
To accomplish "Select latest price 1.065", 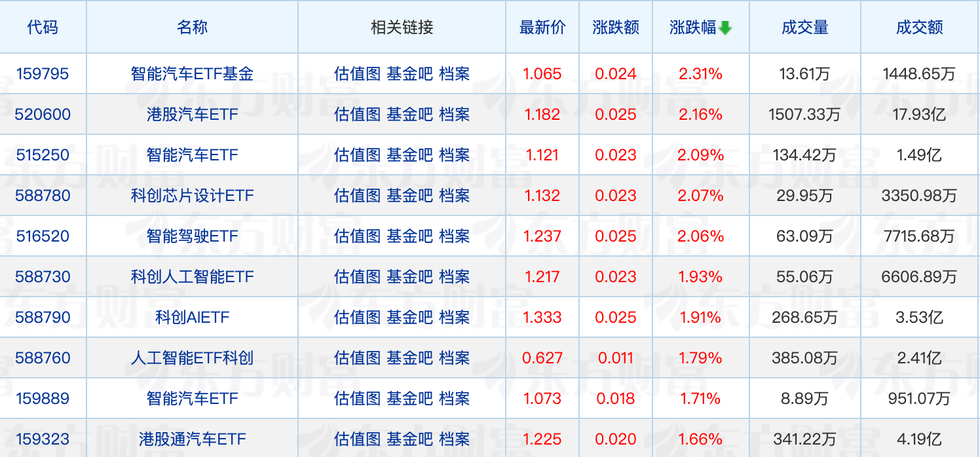I will 542,74.
